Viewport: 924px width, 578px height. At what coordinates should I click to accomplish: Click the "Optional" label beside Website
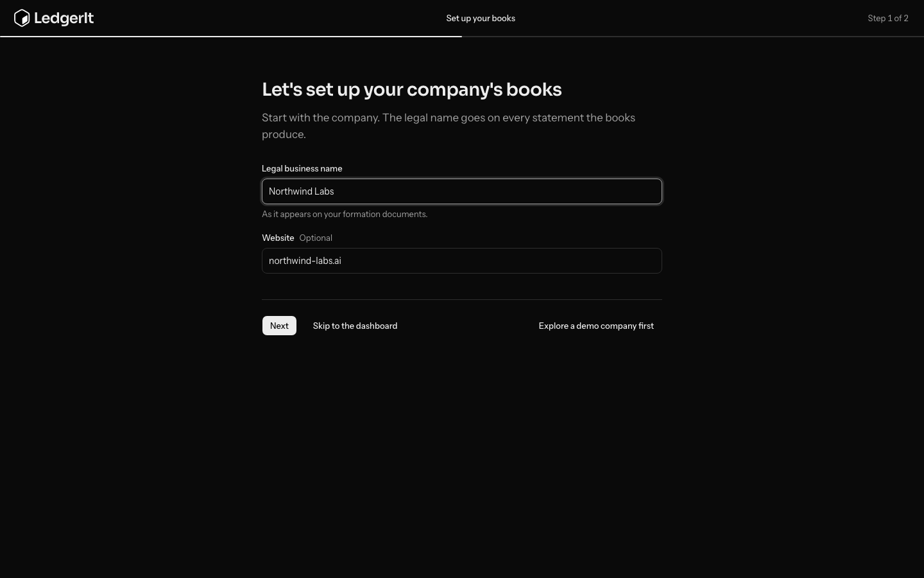pos(316,238)
